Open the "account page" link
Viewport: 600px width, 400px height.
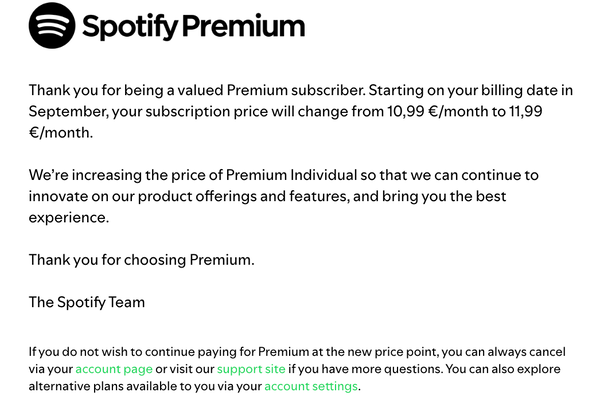pyautogui.click(x=112, y=369)
